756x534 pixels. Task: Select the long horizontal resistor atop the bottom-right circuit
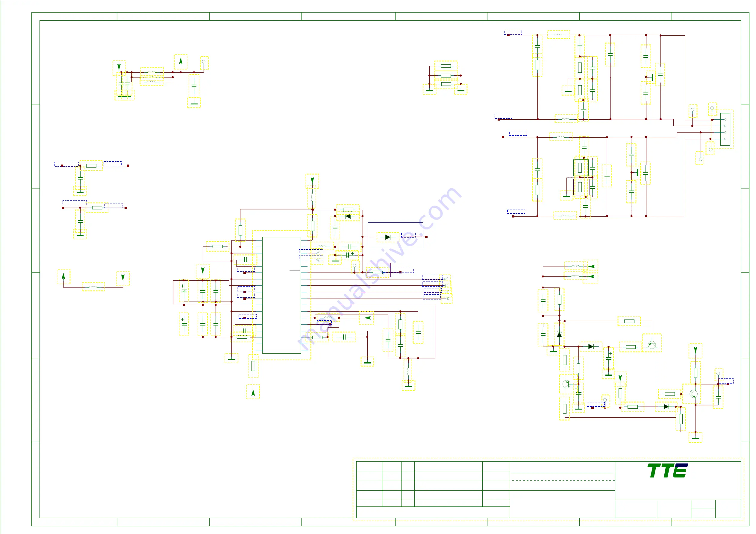629,321
